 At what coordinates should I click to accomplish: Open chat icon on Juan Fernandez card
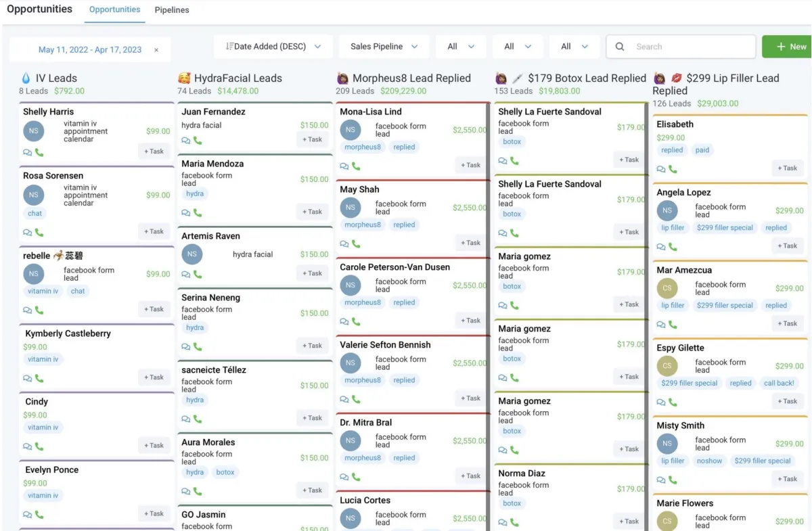click(x=186, y=141)
